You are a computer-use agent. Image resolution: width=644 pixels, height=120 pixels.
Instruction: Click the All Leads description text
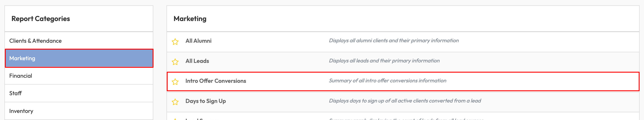click(x=384, y=60)
